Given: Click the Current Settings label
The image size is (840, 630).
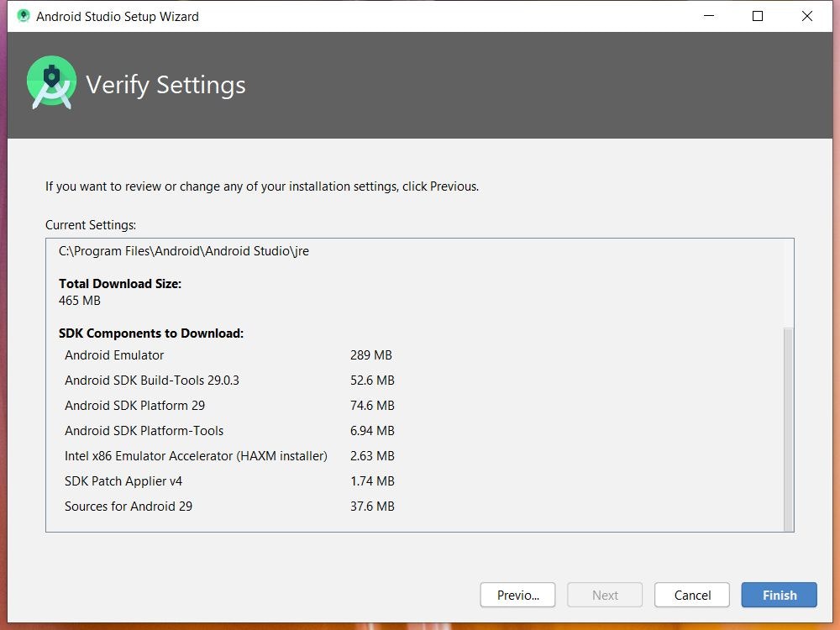Looking at the screenshot, I should 91,225.
